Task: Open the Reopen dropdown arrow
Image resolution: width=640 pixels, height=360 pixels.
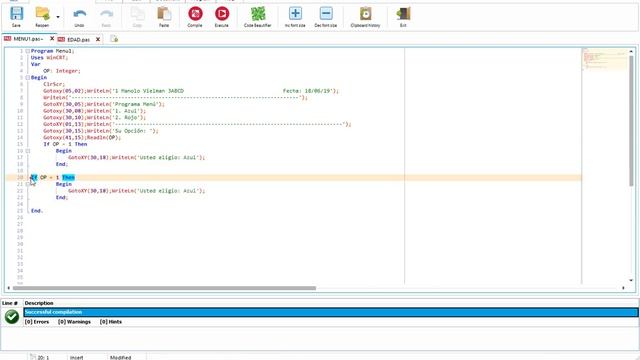Action: coord(58,17)
